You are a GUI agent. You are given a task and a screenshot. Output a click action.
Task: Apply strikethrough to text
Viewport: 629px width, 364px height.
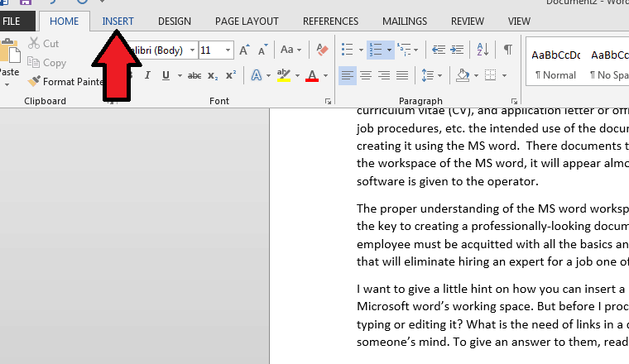[194, 76]
